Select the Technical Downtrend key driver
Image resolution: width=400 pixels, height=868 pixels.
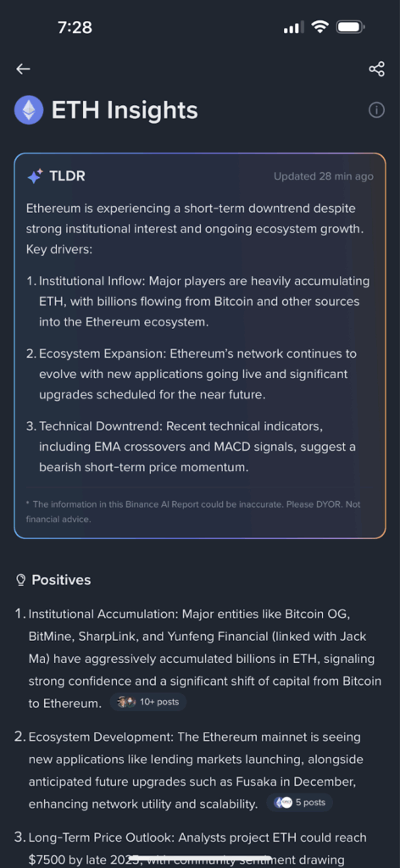pos(198,447)
